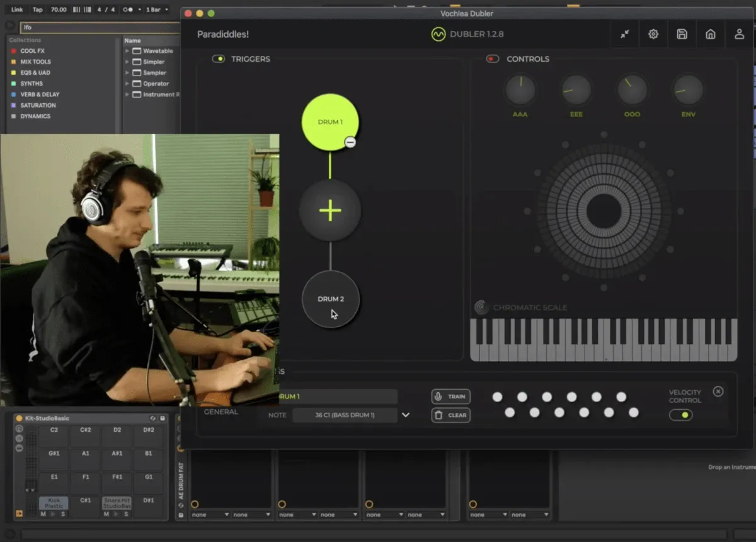Viewport: 756px width, 542px height.
Task: Toggle Velocity Control switch
Action: (x=681, y=415)
